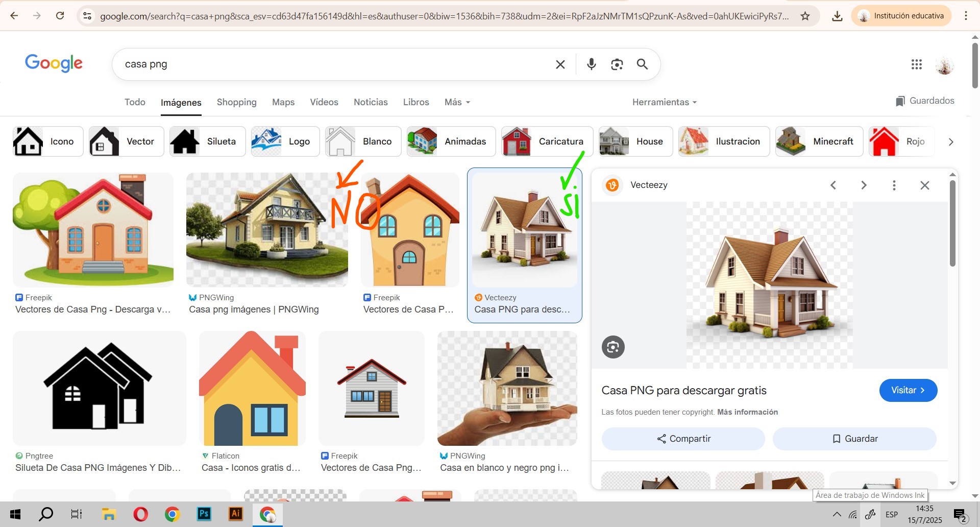Start voice search with microphone icon

click(x=592, y=64)
